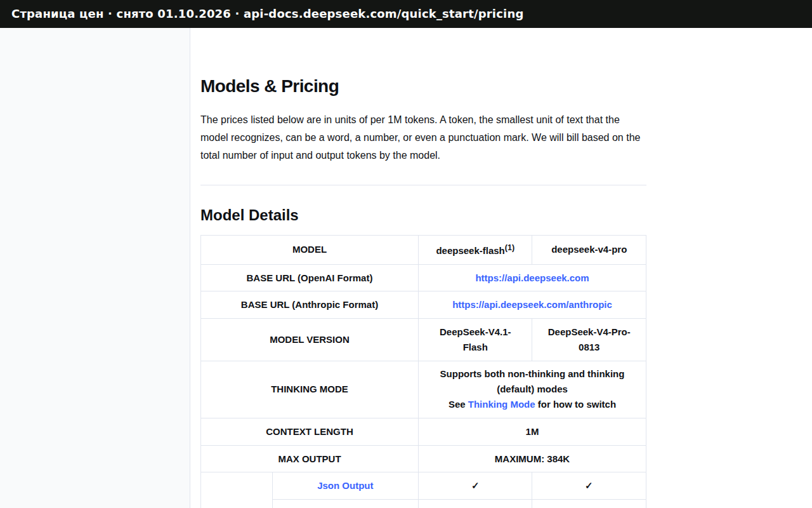Follow the Thinking Mode link
The width and height of the screenshot is (812, 508).
pyautogui.click(x=501, y=404)
